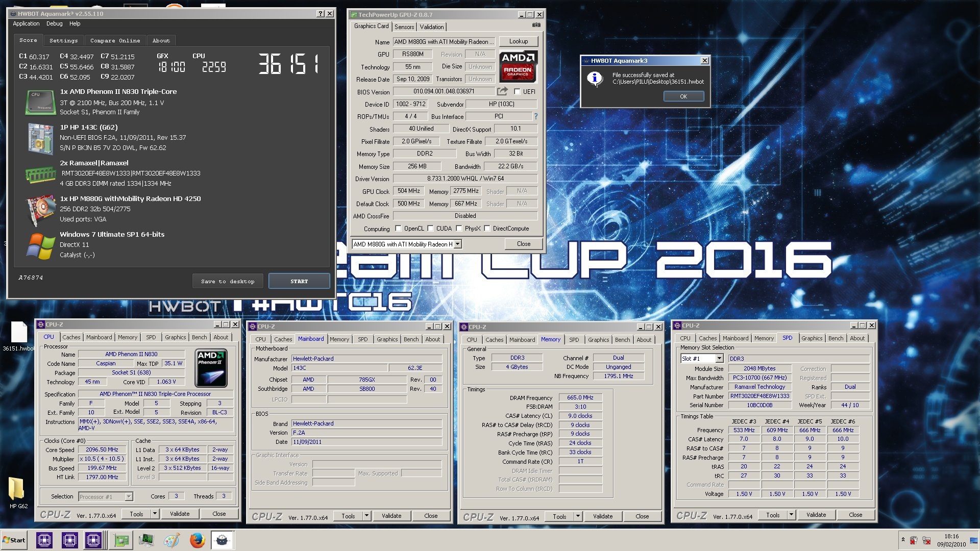Click the third CPU-Z taskbar icon
The height and width of the screenshot is (551, 980).
point(94,540)
